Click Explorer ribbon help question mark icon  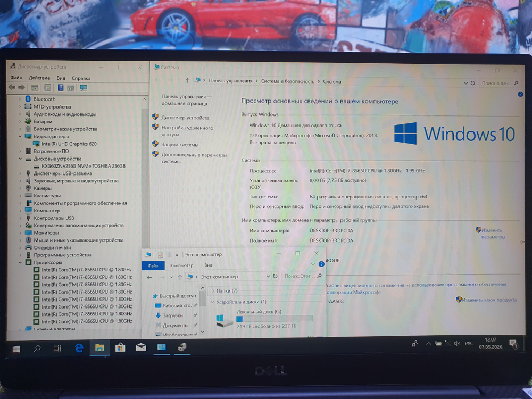pos(321,264)
